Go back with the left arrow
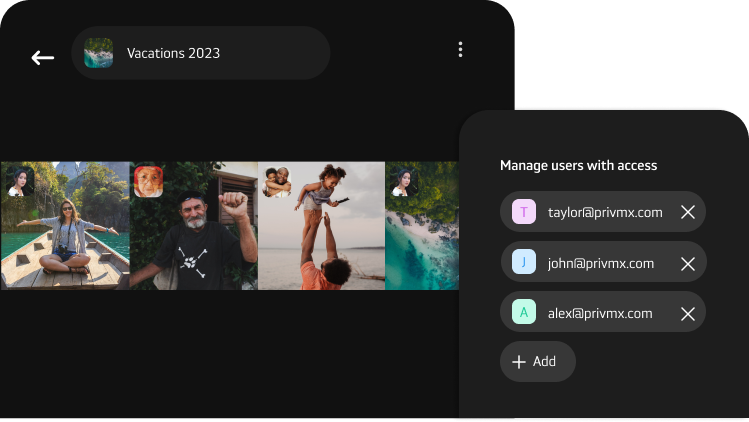 43,58
